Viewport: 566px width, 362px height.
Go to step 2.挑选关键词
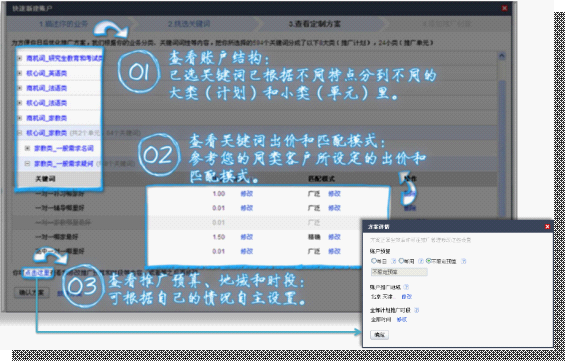click(x=189, y=24)
